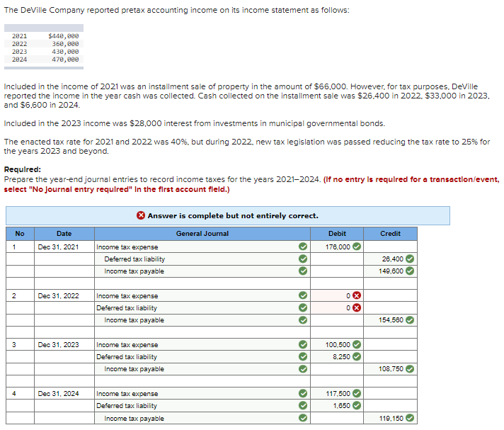Image resolution: width=504 pixels, height=430 pixels.
Task: Click the No column header
Action: pos(20,234)
